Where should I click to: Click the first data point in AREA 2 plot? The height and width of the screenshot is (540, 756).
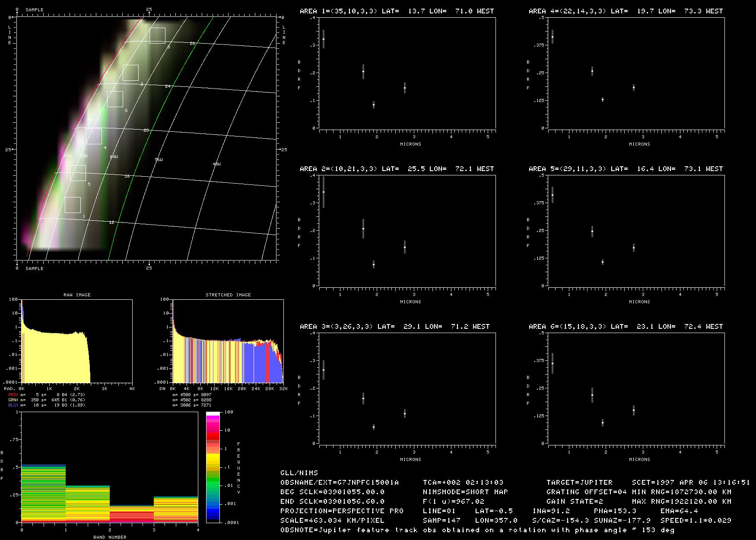point(324,192)
